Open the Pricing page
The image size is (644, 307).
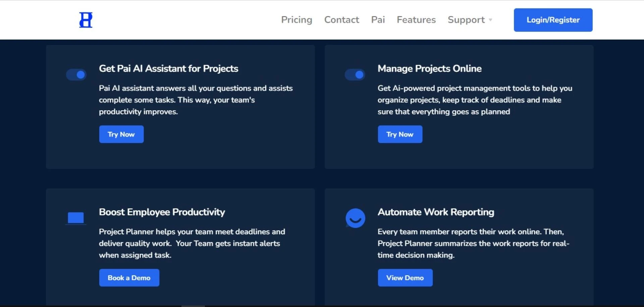pos(297,20)
